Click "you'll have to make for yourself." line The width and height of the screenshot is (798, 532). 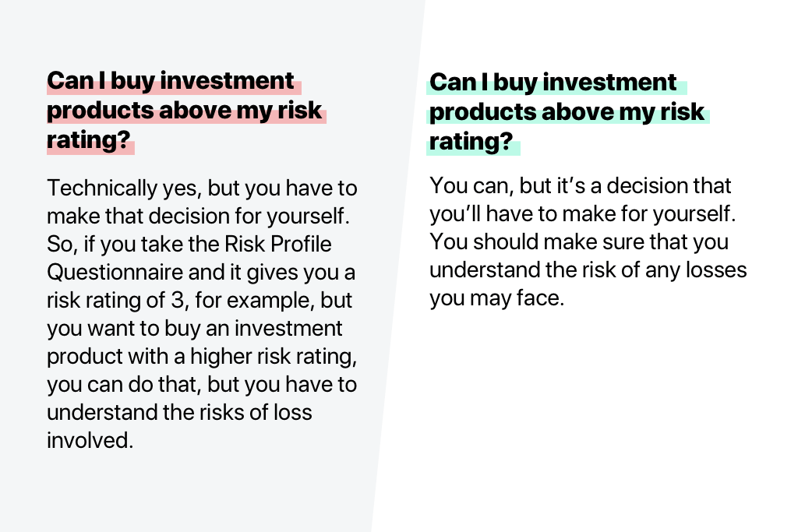coord(581,214)
